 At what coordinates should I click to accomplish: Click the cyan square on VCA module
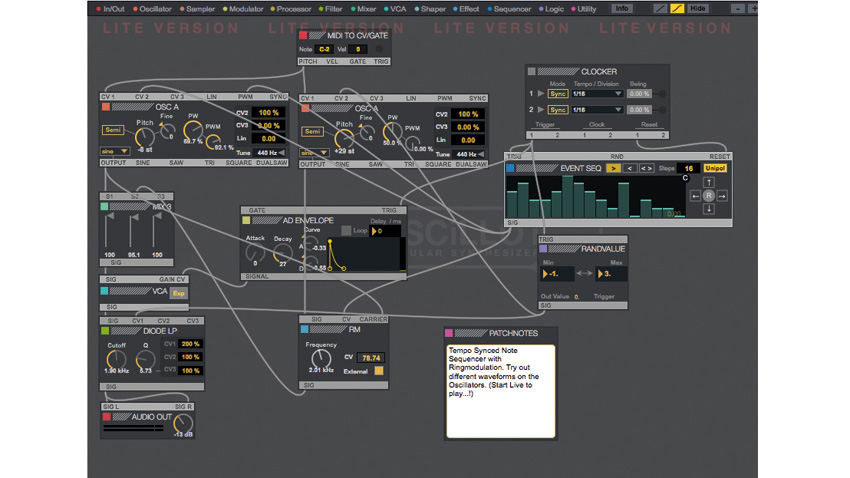coord(105,291)
